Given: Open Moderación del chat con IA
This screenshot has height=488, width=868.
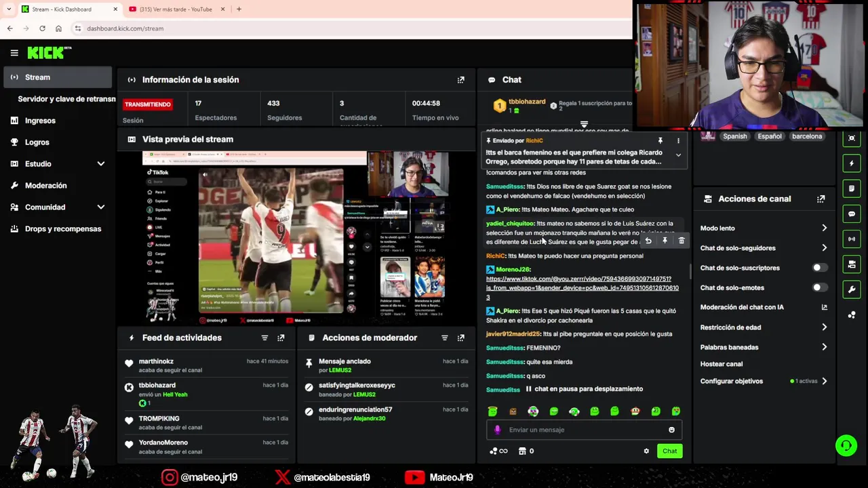Looking at the screenshot, I should (764, 307).
